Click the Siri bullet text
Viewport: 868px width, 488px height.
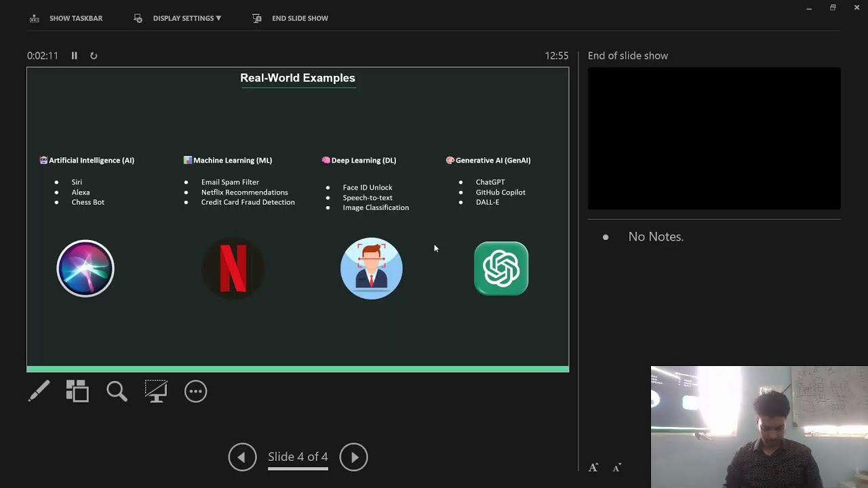point(77,182)
